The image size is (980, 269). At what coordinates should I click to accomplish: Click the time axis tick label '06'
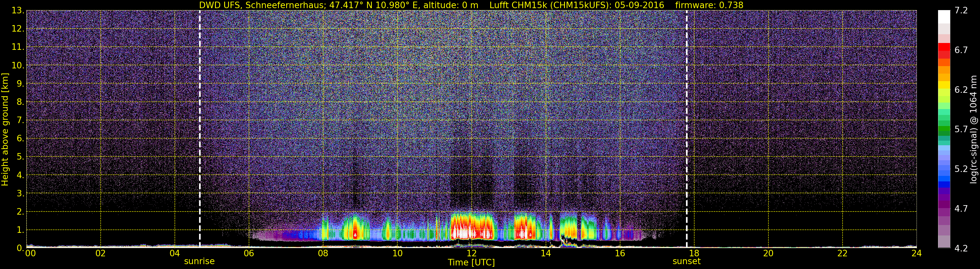point(249,254)
